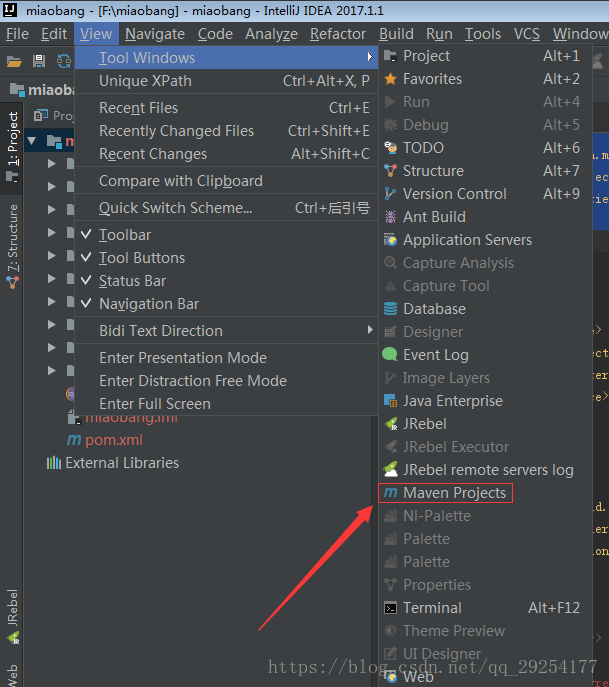Open the Project tool window entry
The image size is (609, 687).
coord(485,56)
